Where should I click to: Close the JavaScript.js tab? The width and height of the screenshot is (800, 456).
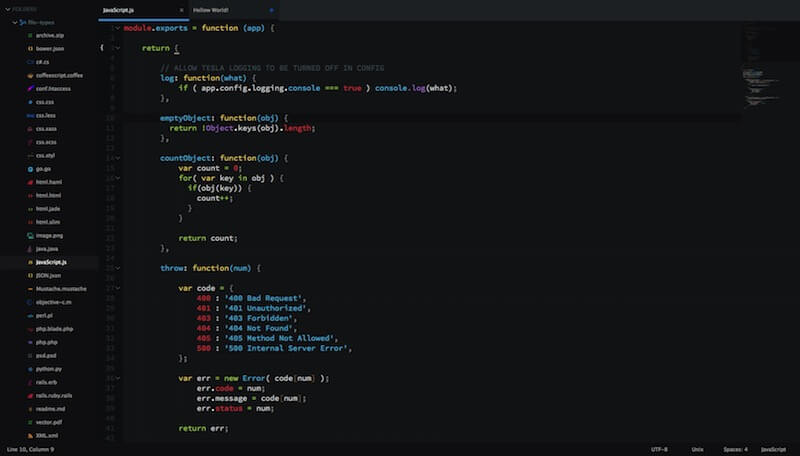click(181, 9)
